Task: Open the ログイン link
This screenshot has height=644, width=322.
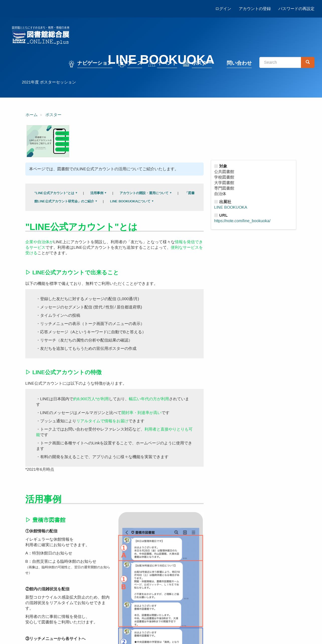Action: tap(223, 9)
